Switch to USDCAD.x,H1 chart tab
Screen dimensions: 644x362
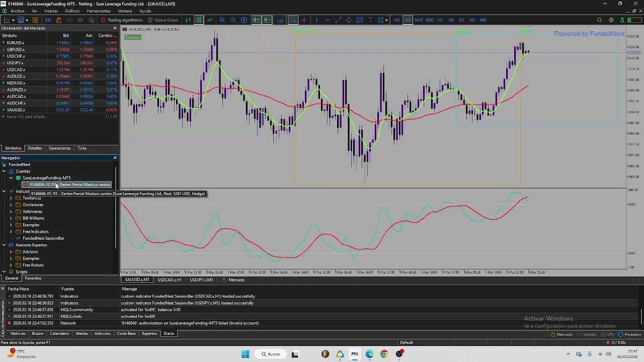point(169,280)
